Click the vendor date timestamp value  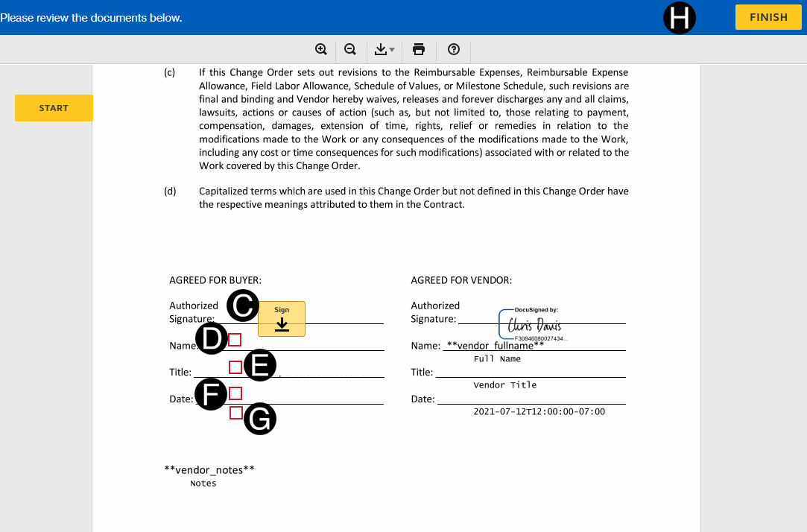pos(539,411)
